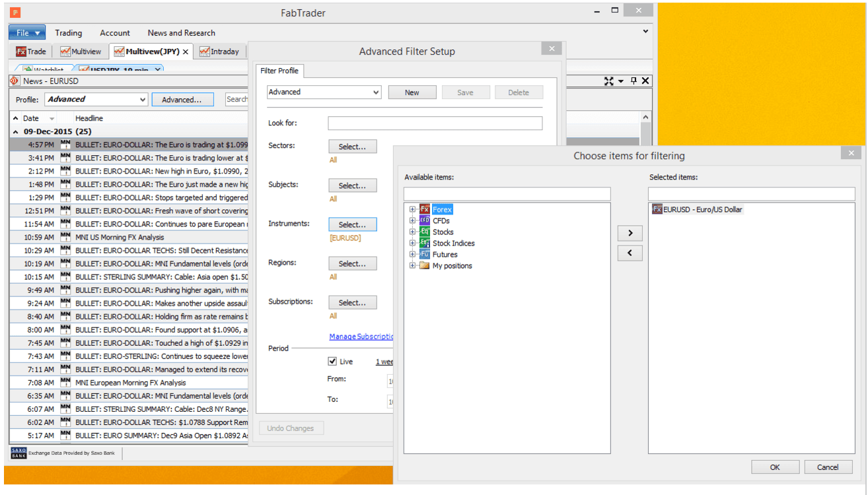The image size is (868, 495).
Task: Click the chart icon on the Multiview tab
Action: 65,51
